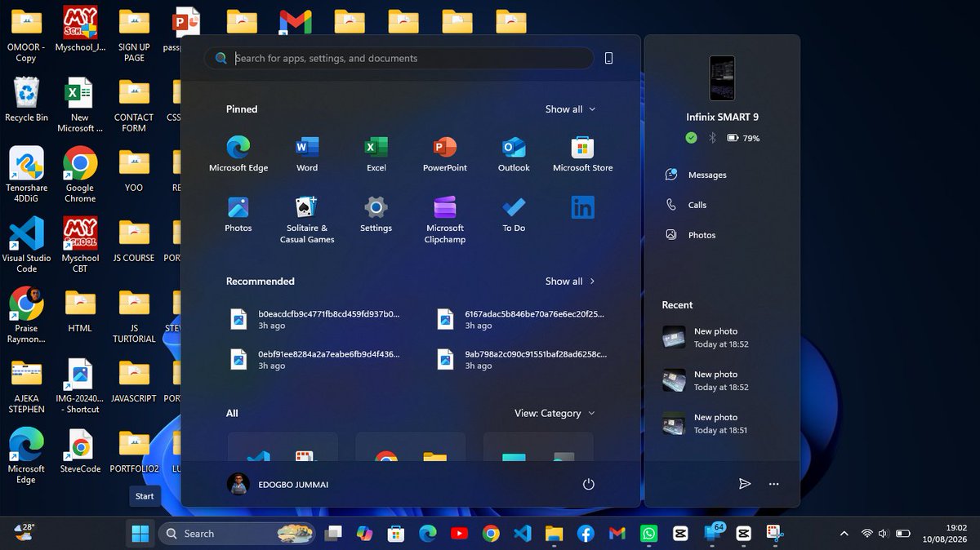Screen dimensions: 980x550
Task: Toggle the phone panel icon beside search
Action: (608, 58)
